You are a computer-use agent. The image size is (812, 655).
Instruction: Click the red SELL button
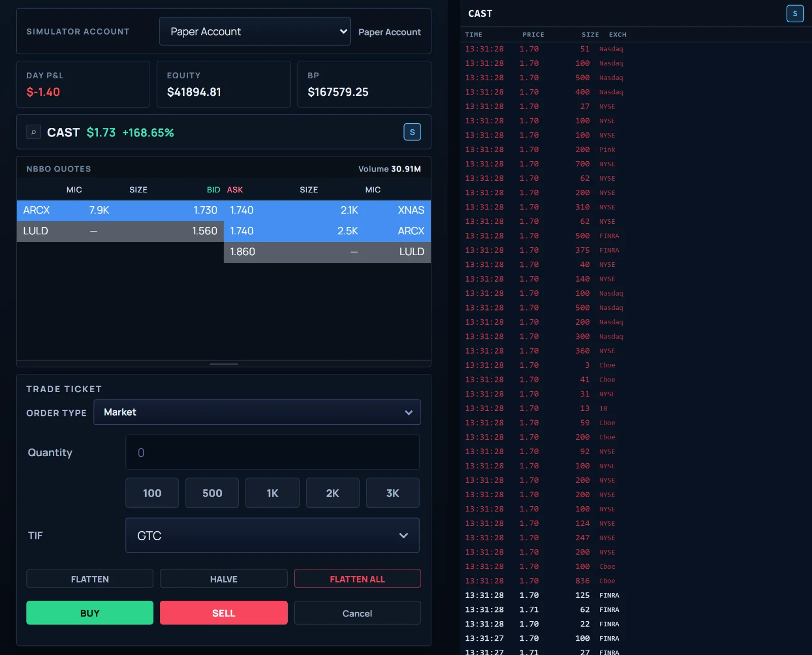224,613
